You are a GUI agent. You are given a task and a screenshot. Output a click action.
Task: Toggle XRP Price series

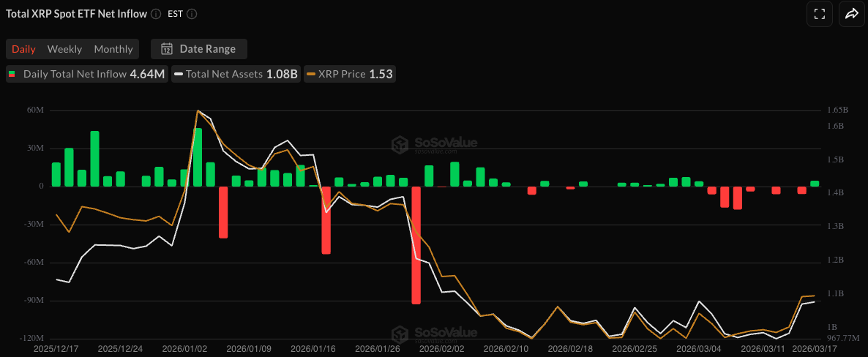pos(349,74)
